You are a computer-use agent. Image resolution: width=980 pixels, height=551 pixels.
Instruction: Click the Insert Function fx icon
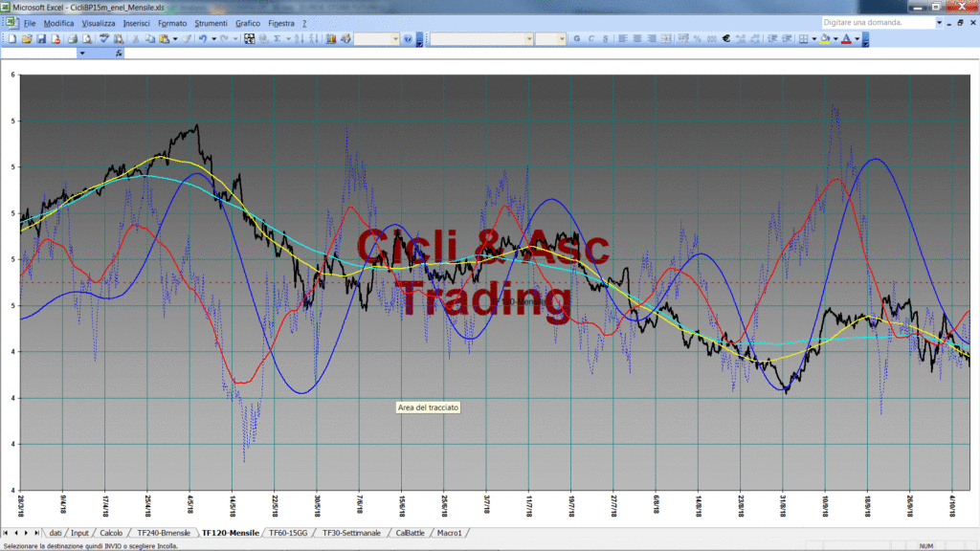point(119,54)
